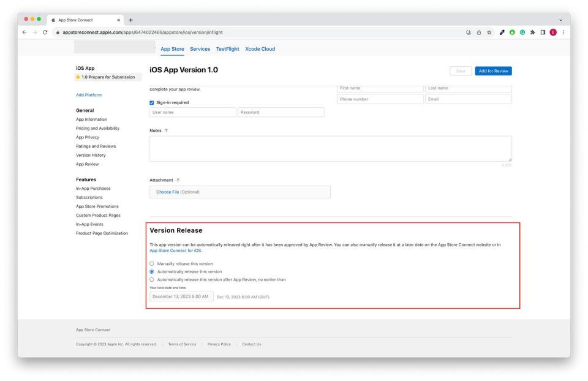Open a new browser tab
The height and width of the screenshot is (381, 588).
tap(130, 20)
